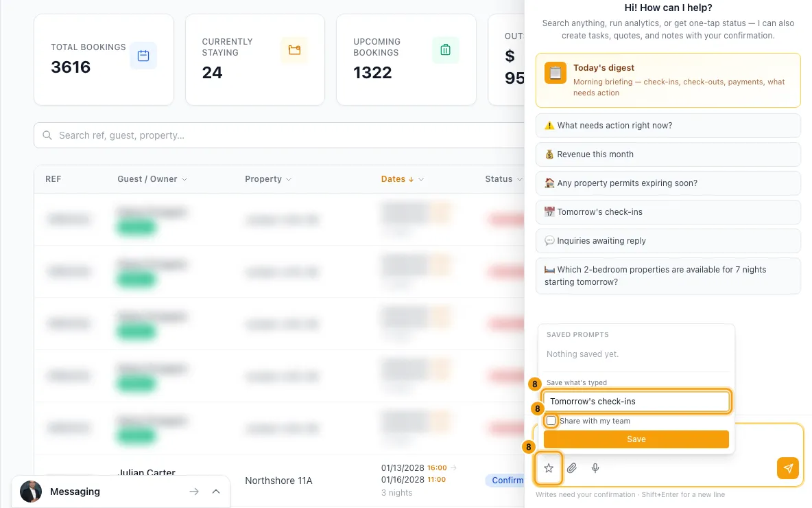Click the Messaging label
The height and width of the screenshot is (508, 812).
click(x=75, y=492)
